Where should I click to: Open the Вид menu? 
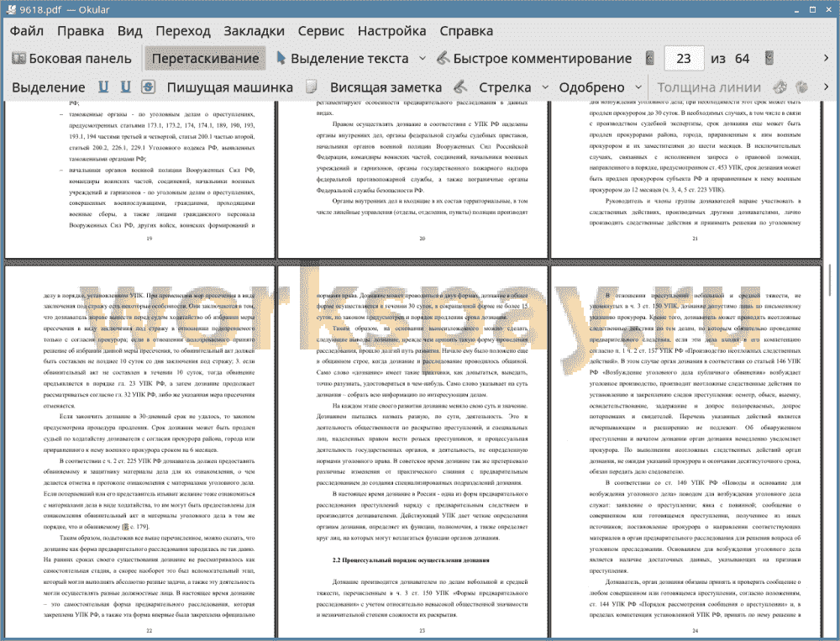tap(129, 31)
